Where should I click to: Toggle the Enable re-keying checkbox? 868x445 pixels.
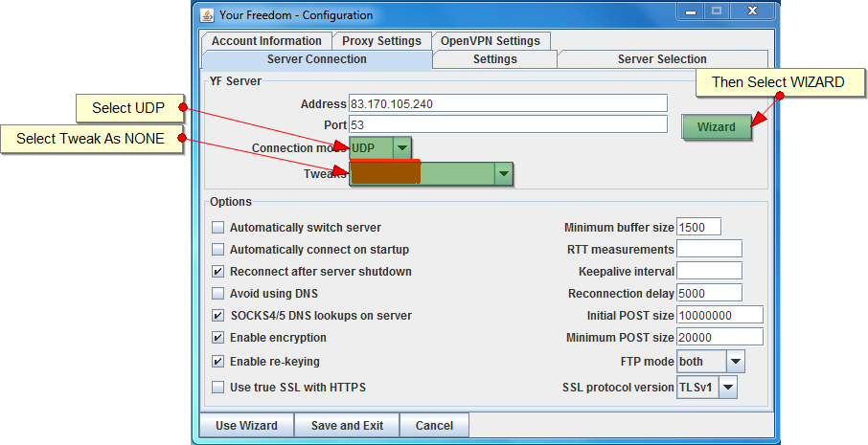[218, 362]
